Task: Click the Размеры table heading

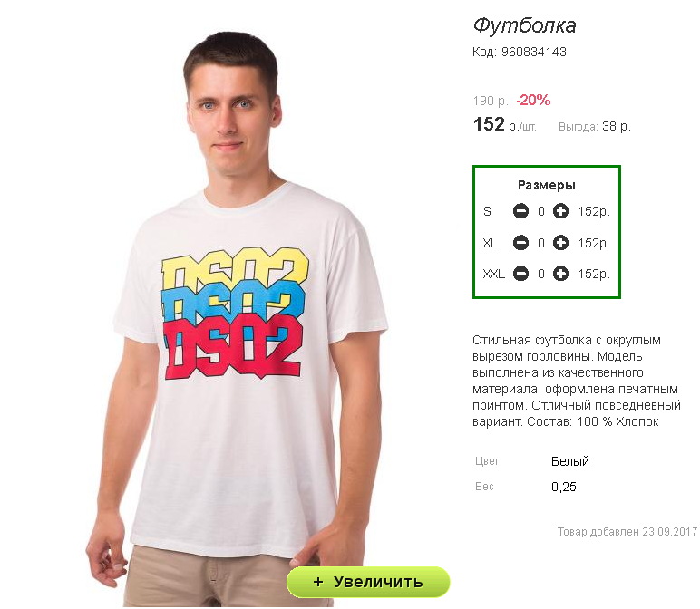Action: (x=547, y=185)
